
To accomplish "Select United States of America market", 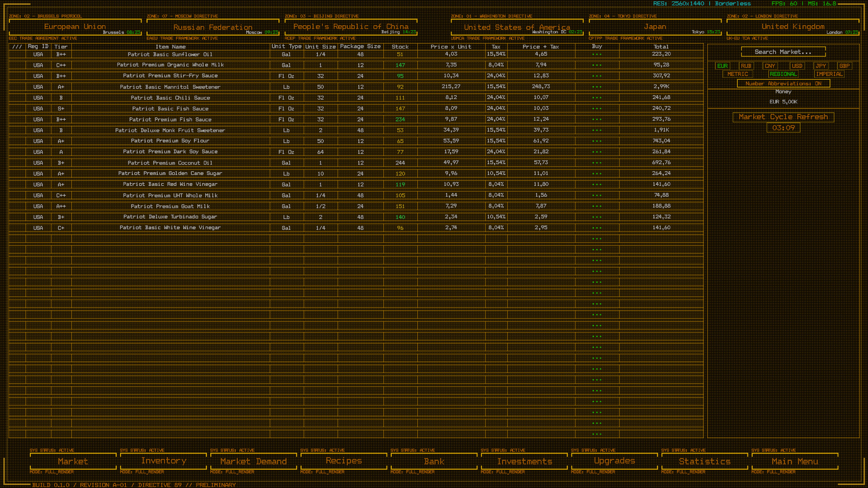I will [517, 27].
